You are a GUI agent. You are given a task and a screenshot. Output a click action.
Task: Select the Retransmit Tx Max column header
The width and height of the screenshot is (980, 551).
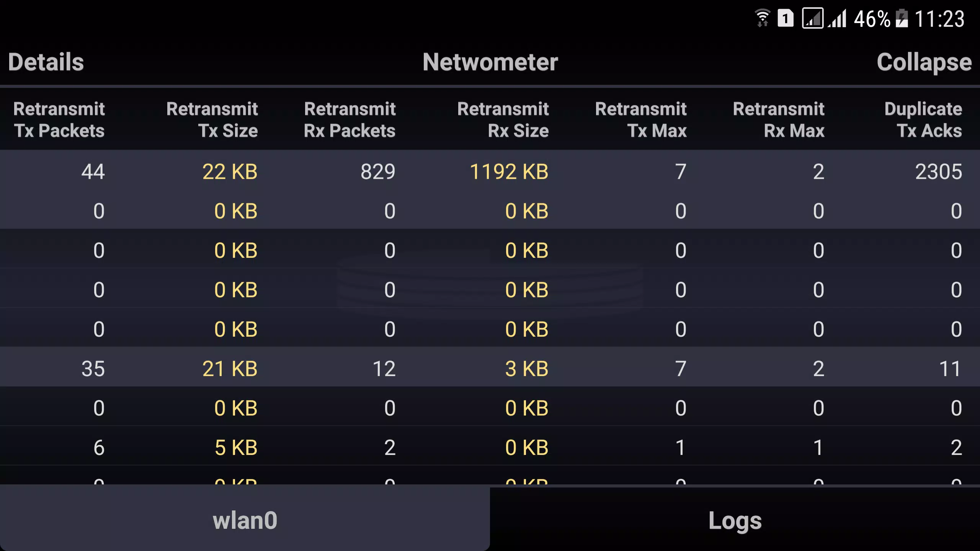641,120
